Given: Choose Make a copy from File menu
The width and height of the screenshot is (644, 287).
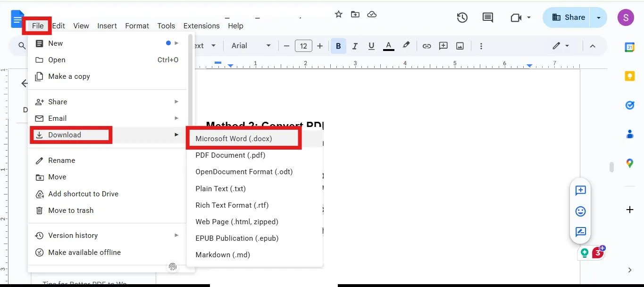Looking at the screenshot, I should click(69, 76).
